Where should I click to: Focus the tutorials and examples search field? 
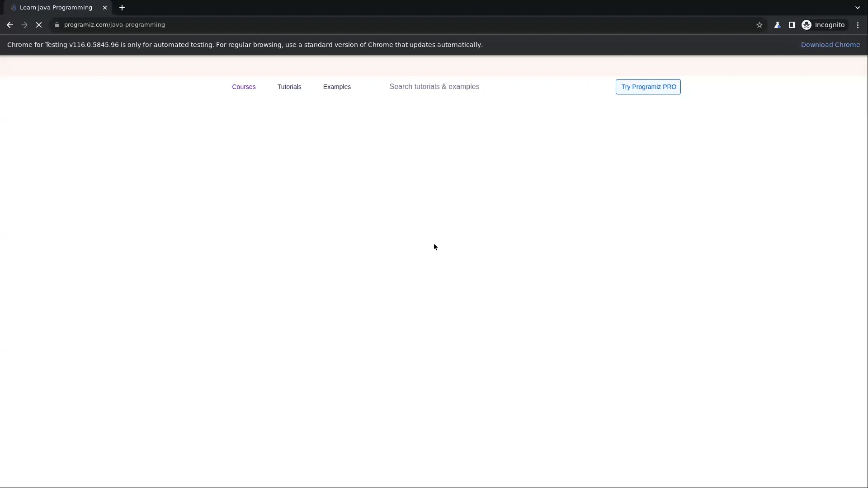(x=434, y=86)
